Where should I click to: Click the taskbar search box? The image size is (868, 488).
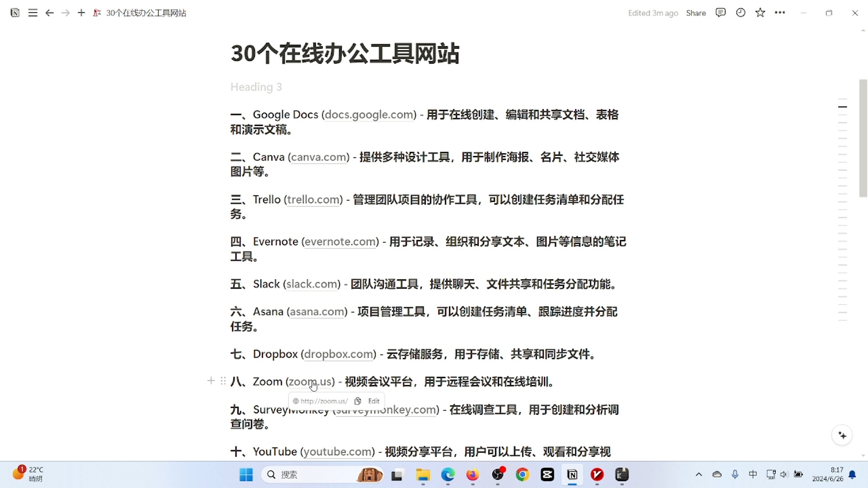click(322, 474)
